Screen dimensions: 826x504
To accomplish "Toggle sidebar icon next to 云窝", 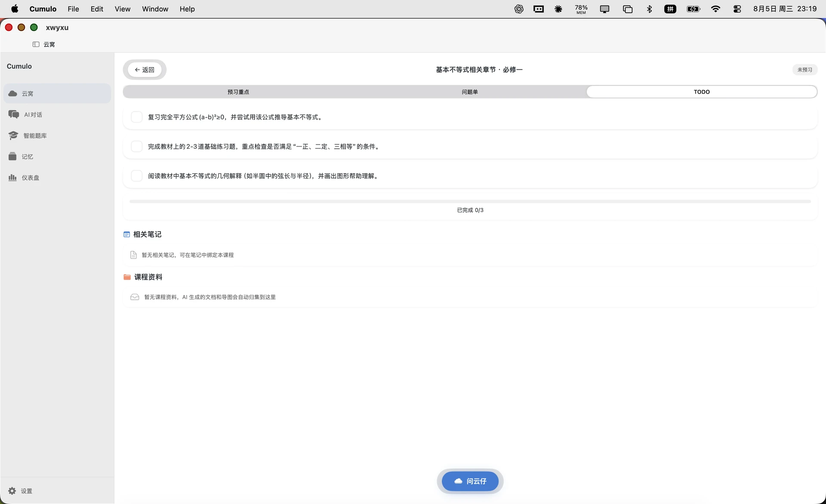I will [x=36, y=44].
